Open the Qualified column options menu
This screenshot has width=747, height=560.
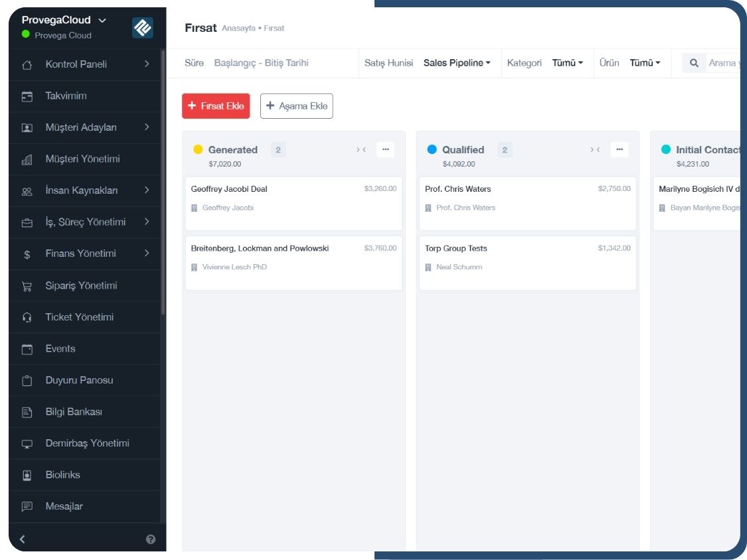coord(619,150)
